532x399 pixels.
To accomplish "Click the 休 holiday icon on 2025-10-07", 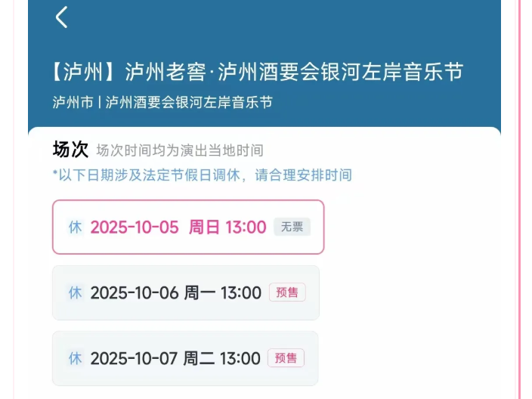I will pos(76,358).
